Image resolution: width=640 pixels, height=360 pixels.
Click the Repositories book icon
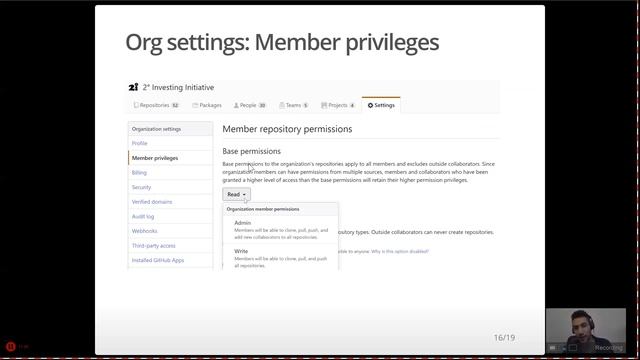(x=136, y=105)
